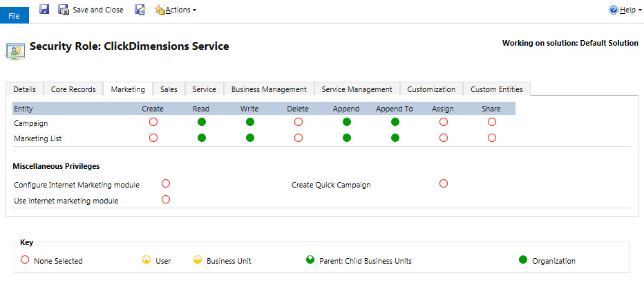Click the Create column header
Screen dimensions: 644x281
(153, 109)
